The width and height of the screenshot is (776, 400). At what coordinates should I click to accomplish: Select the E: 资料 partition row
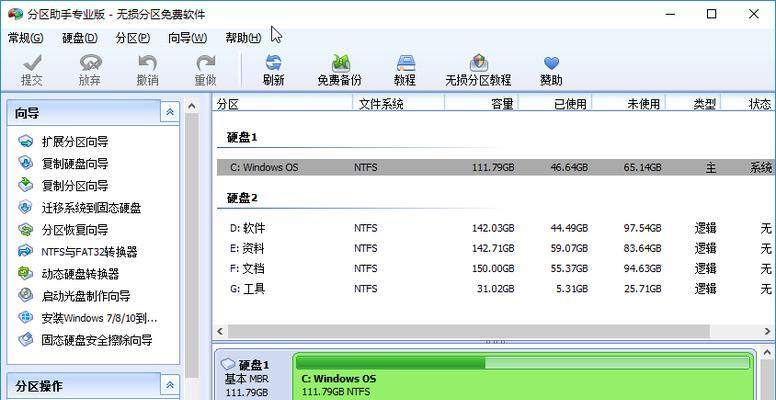pyautogui.click(x=496, y=248)
